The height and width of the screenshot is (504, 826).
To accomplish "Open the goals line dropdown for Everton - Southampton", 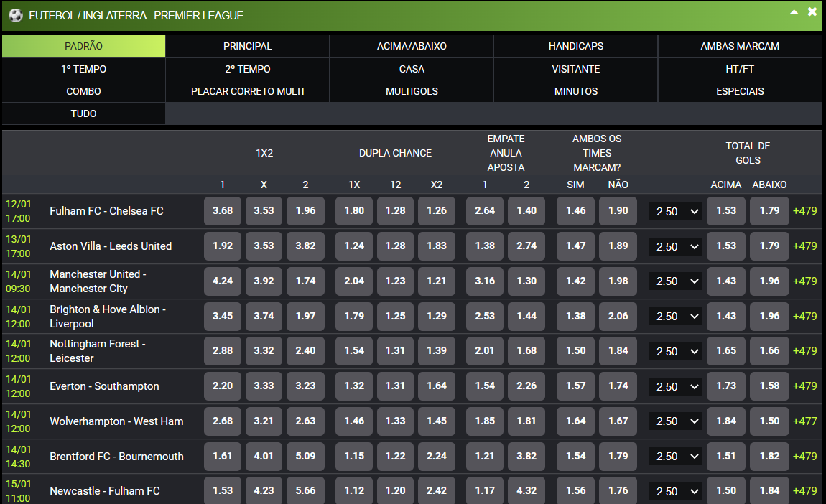I will click(x=677, y=386).
